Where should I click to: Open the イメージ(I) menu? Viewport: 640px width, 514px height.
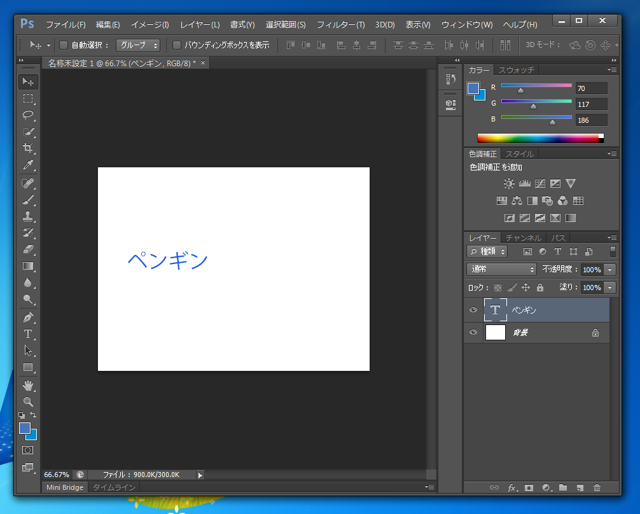150,25
